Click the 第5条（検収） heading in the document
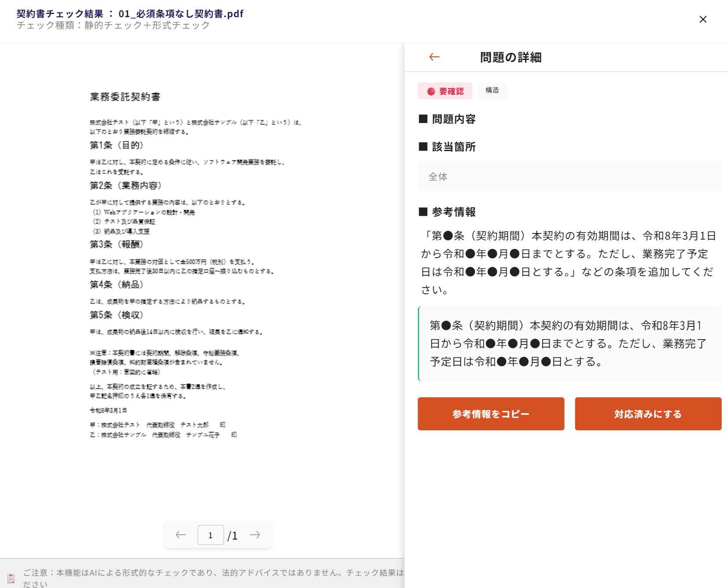The image size is (728, 588). point(117,315)
